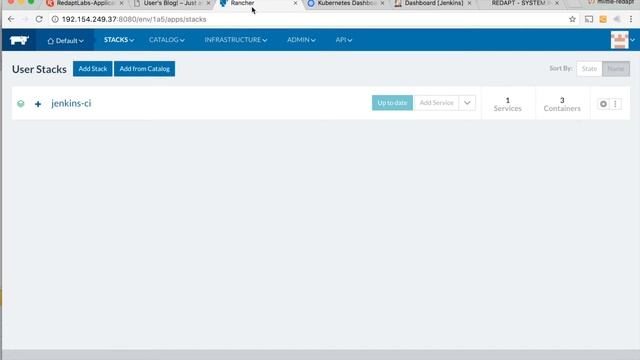The height and width of the screenshot is (360, 640).
Task: Click the Add Stack button
Action: [93, 69]
